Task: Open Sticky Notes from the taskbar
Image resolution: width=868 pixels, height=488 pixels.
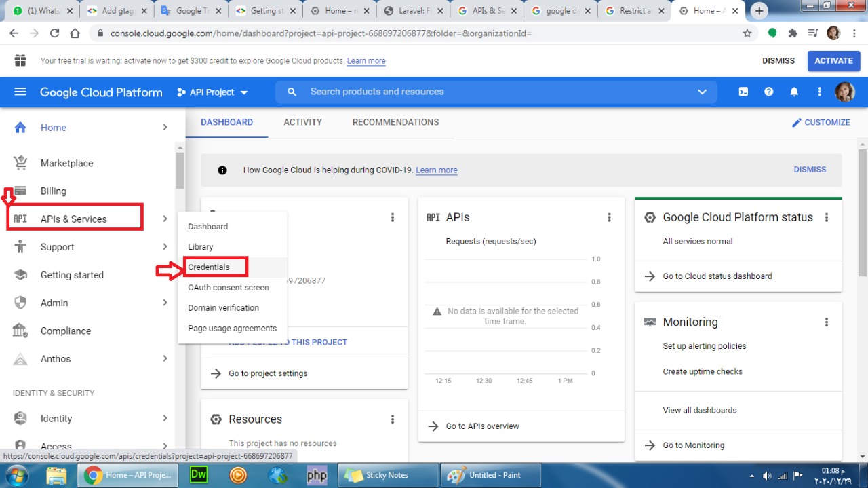Action: [387, 475]
